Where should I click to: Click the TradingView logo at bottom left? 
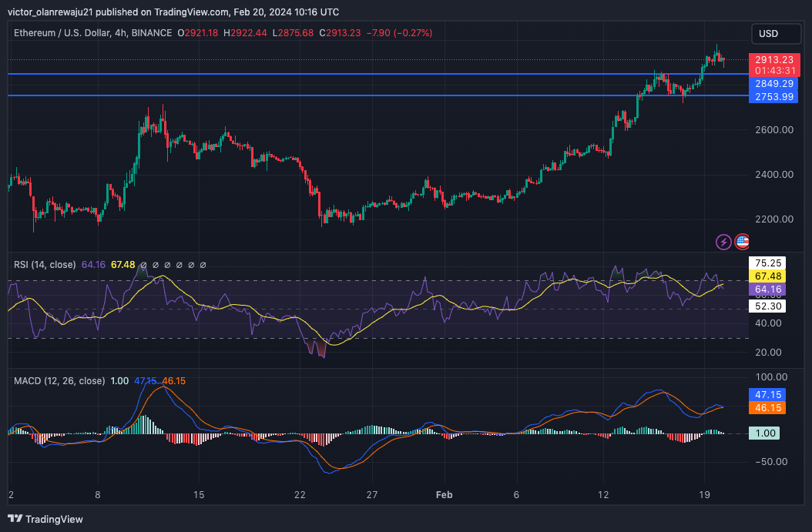[x=45, y=519]
